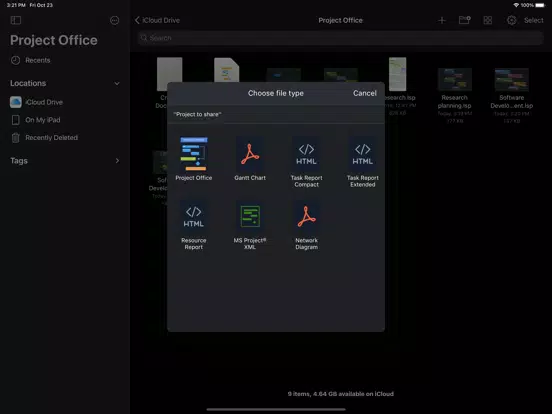The height and width of the screenshot is (414, 552).
Task: Select the Gantt Chart PDF export icon
Action: click(250, 154)
